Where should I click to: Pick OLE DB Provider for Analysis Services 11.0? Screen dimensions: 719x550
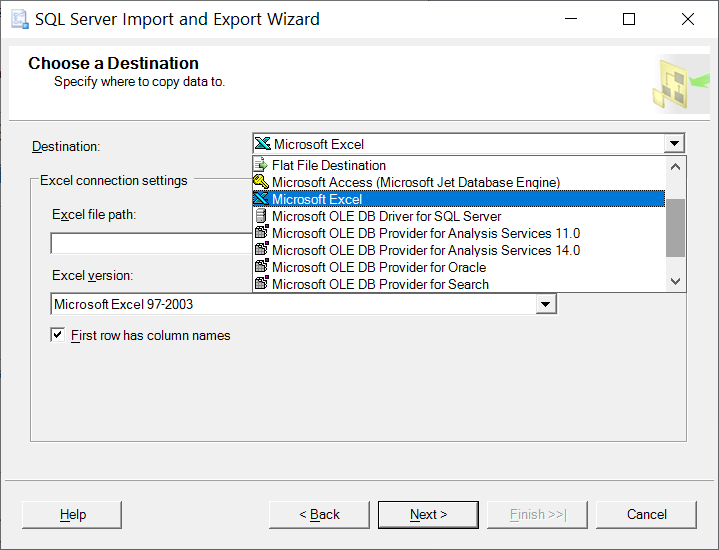point(459,233)
